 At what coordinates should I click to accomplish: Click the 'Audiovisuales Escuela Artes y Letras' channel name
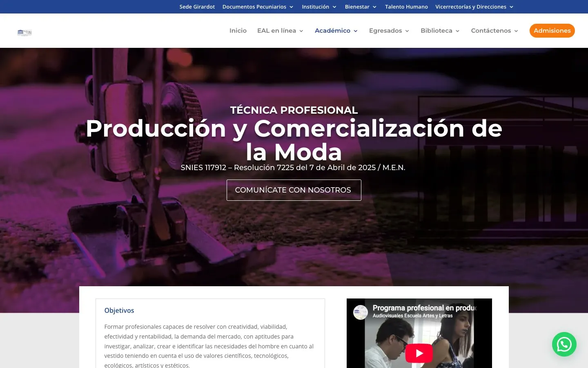click(412, 316)
